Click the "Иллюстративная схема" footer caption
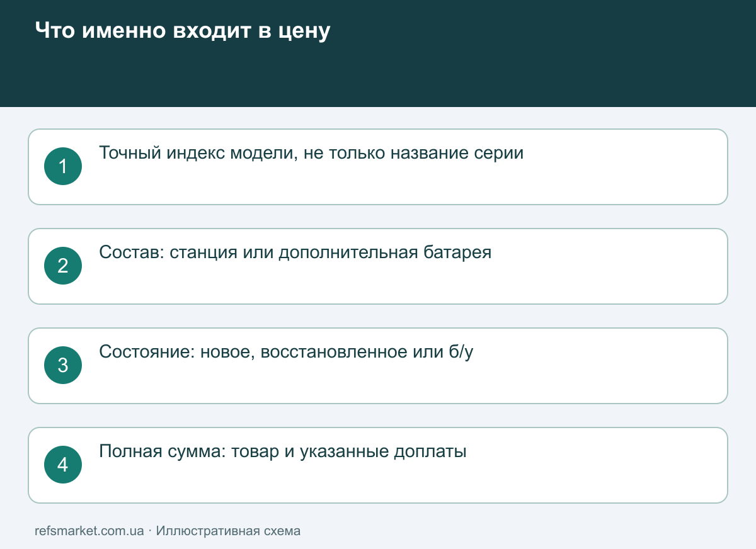Image resolution: width=756 pixels, height=549 pixels. [x=228, y=531]
